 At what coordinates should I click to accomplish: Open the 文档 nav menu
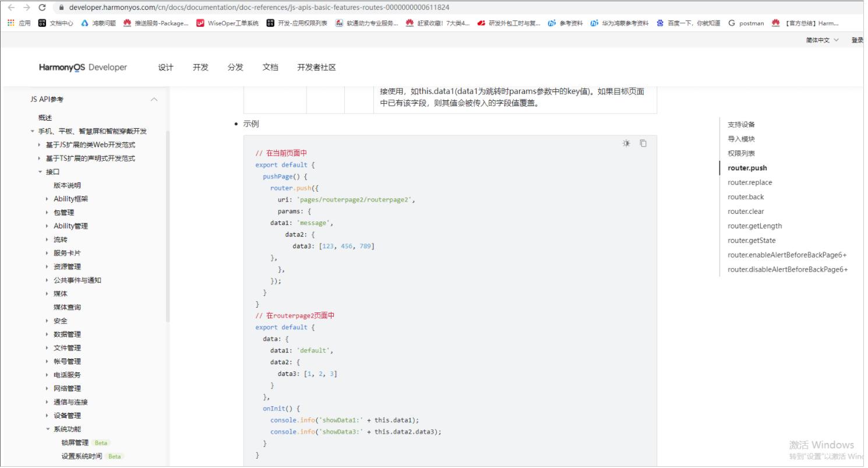270,67
